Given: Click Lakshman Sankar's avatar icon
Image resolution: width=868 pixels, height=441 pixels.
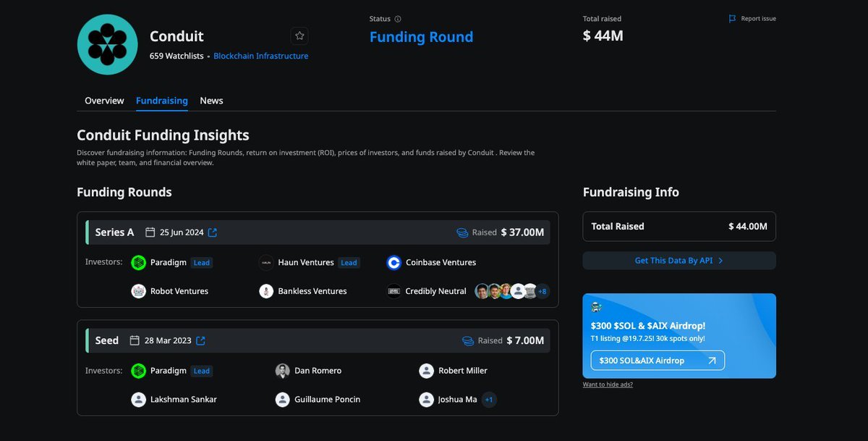Looking at the screenshot, I should point(138,399).
